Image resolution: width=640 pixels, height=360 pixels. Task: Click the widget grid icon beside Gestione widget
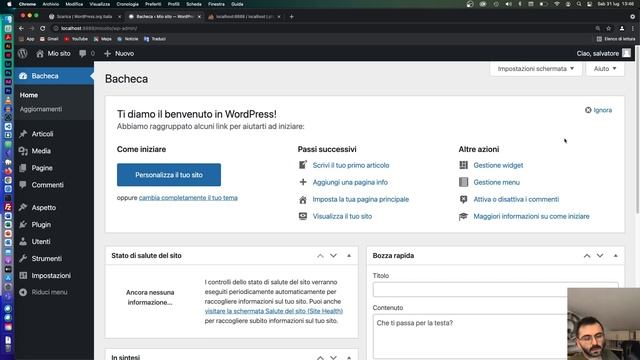463,165
